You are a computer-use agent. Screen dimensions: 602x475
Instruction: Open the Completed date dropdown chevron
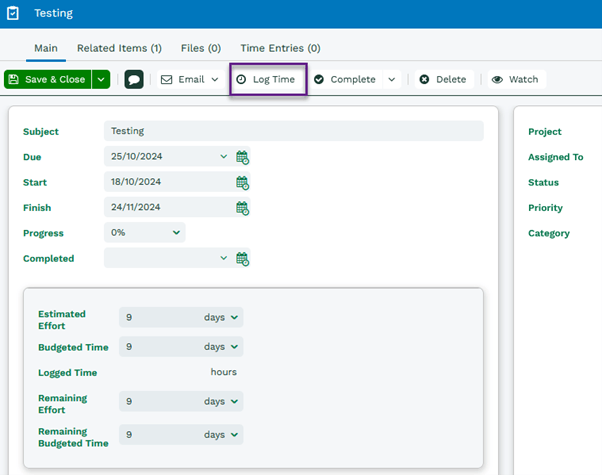pos(223,258)
